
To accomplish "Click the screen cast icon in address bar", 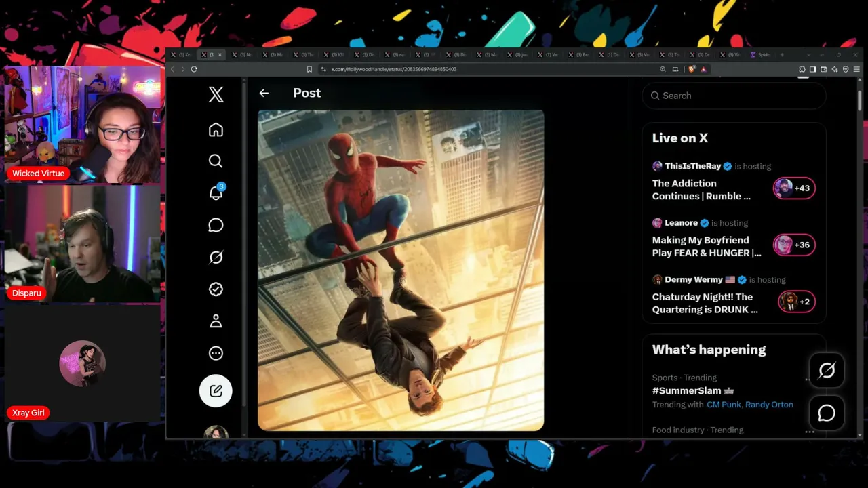I will point(675,69).
